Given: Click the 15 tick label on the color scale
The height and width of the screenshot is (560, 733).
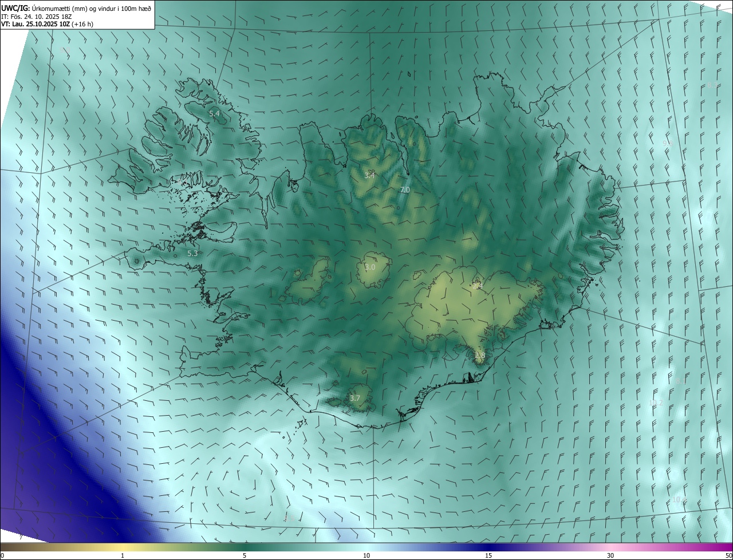Looking at the screenshot, I should [x=488, y=556].
